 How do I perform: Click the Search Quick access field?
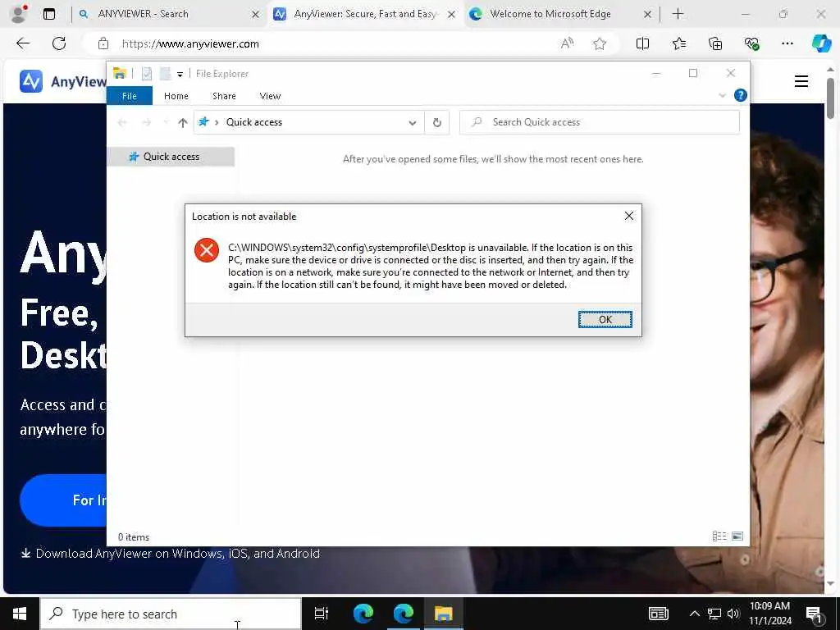click(600, 122)
